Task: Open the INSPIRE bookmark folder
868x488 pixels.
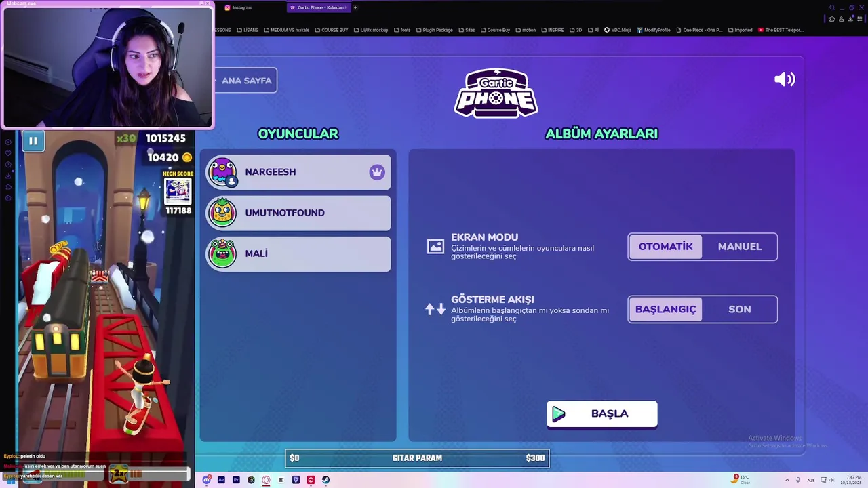Action: click(x=552, y=30)
